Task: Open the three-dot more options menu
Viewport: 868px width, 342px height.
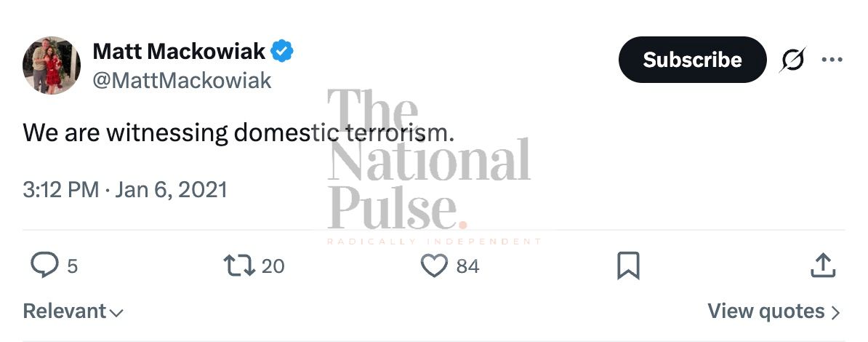Action: [832, 60]
